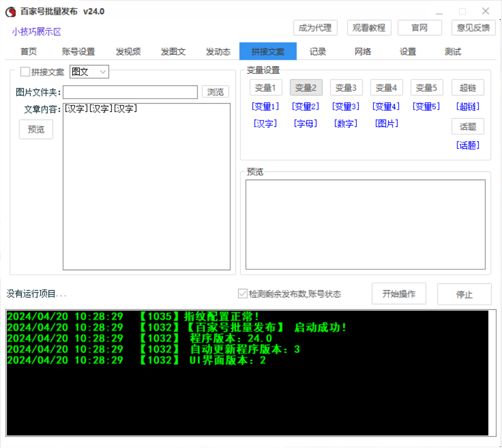Open 观看教程 tutorial button
This screenshot has height=448, width=502.
(x=369, y=28)
